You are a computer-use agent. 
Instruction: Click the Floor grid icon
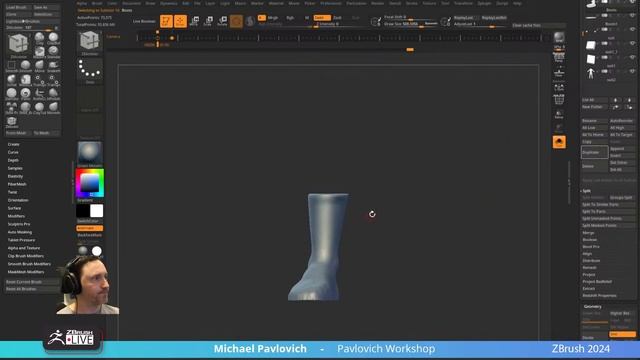tap(559, 73)
